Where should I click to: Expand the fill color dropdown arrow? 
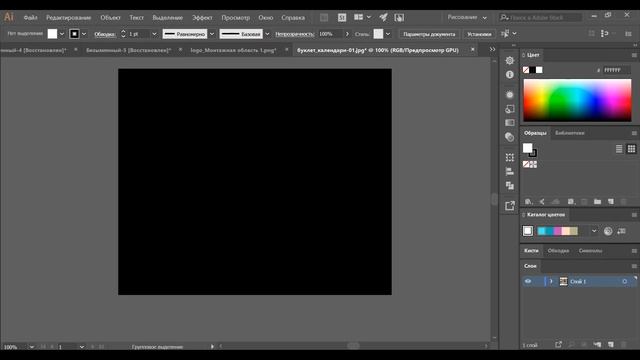click(62, 34)
